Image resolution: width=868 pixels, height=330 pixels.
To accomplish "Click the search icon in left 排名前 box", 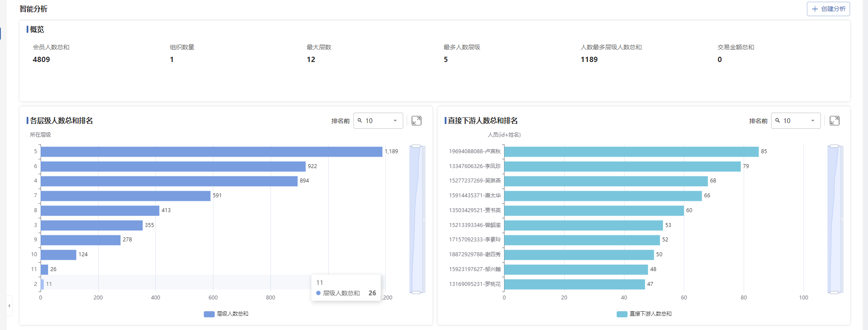I will [360, 120].
